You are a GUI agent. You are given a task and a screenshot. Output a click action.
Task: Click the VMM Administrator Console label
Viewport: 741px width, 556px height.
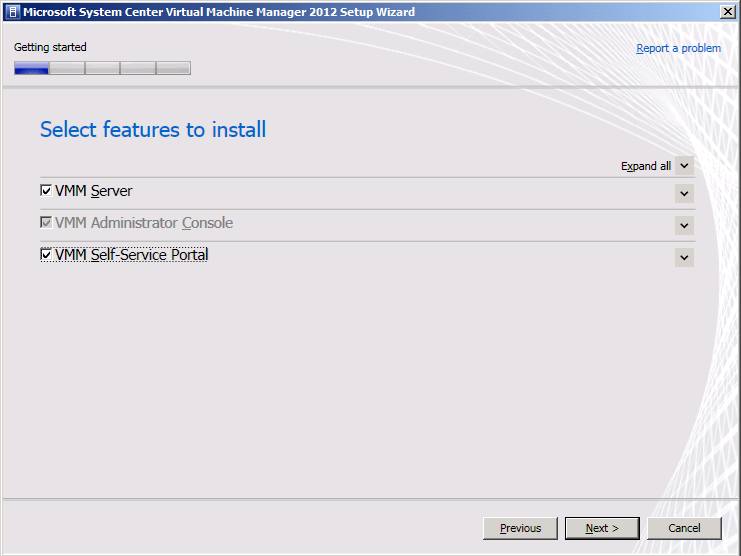[144, 222]
